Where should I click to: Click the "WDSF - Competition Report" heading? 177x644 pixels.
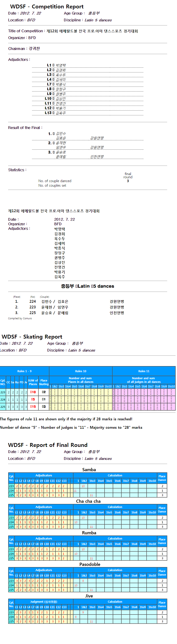point(47,7)
